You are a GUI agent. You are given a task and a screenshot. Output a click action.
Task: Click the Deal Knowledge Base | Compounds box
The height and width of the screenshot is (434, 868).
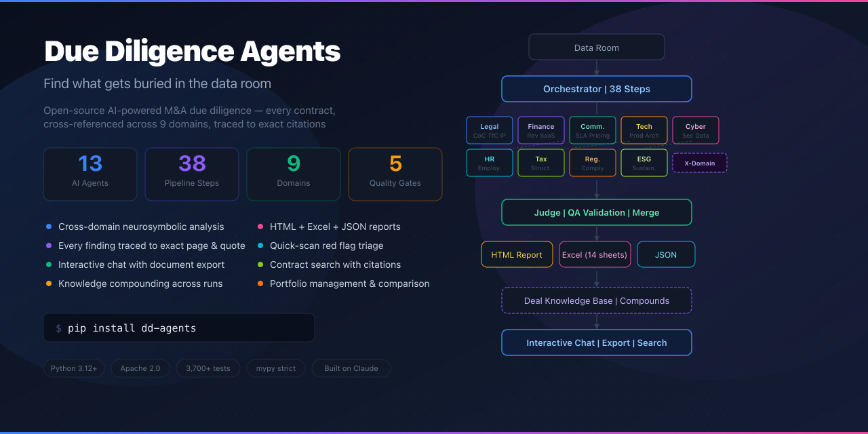coord(597,300)
